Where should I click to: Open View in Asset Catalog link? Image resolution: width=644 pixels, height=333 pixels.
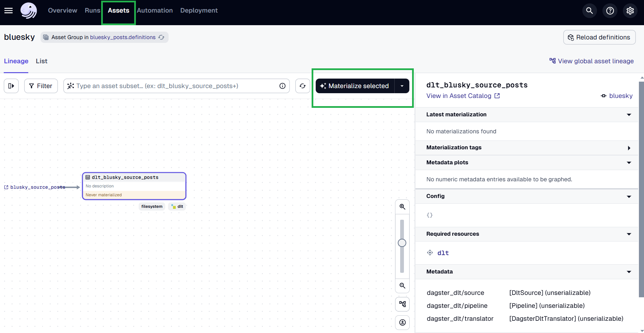tap(459, 96)
